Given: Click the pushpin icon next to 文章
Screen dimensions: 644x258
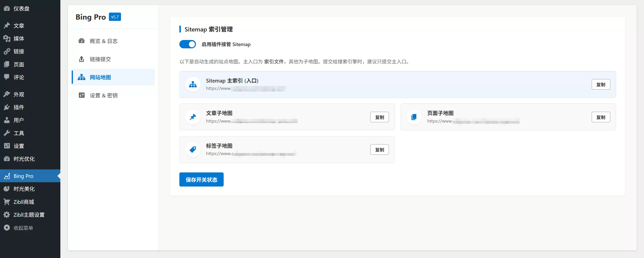Looking at the screenshot, I should 7,25.
